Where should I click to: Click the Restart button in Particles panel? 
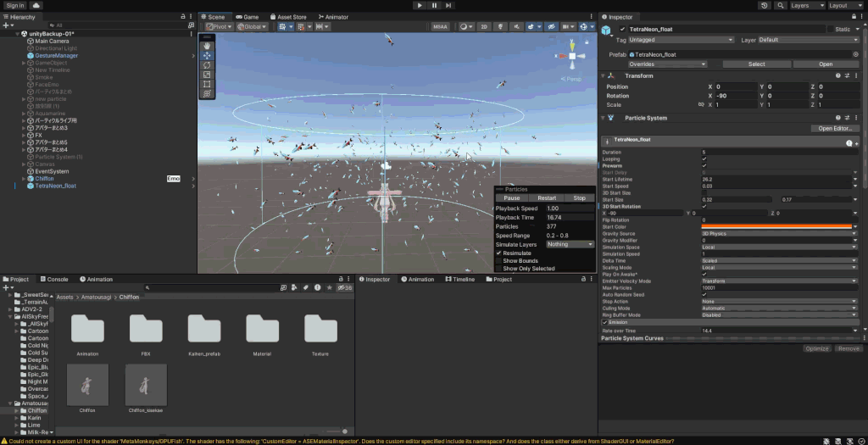pos(547,197)
